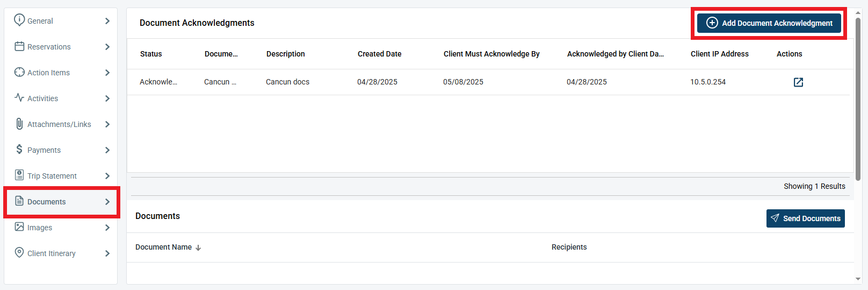Click the Client Itinerary pin icon

[19, 252]
